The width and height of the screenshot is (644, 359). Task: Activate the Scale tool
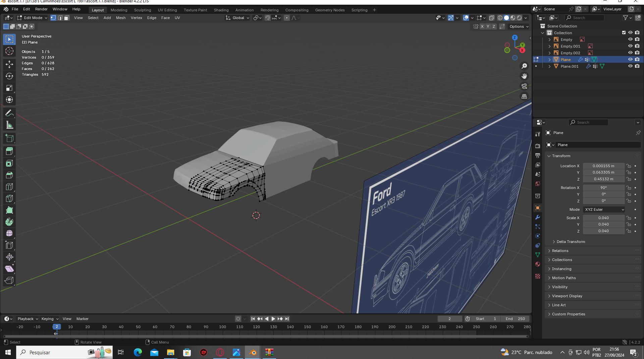point(9,88)
